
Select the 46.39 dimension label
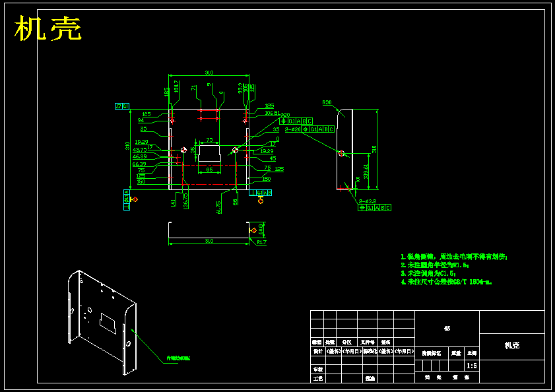tap(139, 156)
